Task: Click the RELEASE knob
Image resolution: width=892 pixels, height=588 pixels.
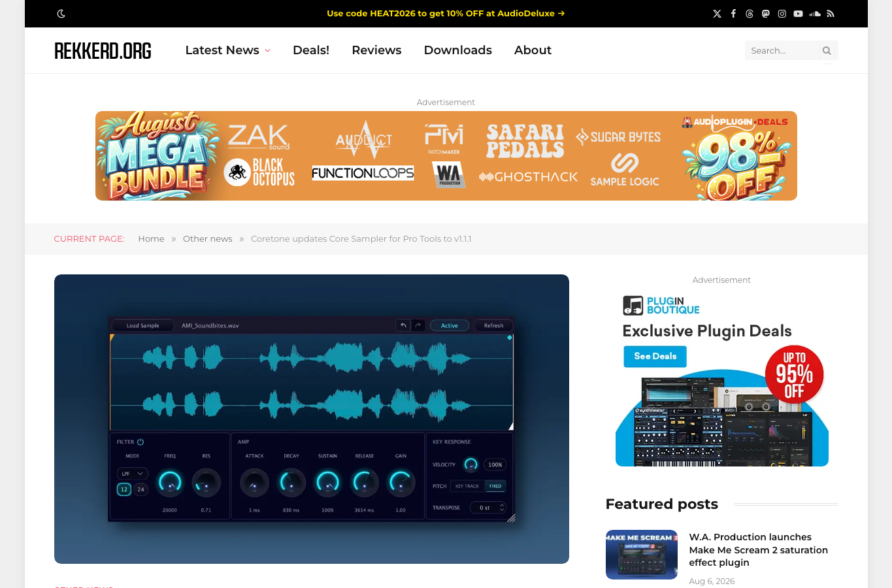Action: (364, 483)
